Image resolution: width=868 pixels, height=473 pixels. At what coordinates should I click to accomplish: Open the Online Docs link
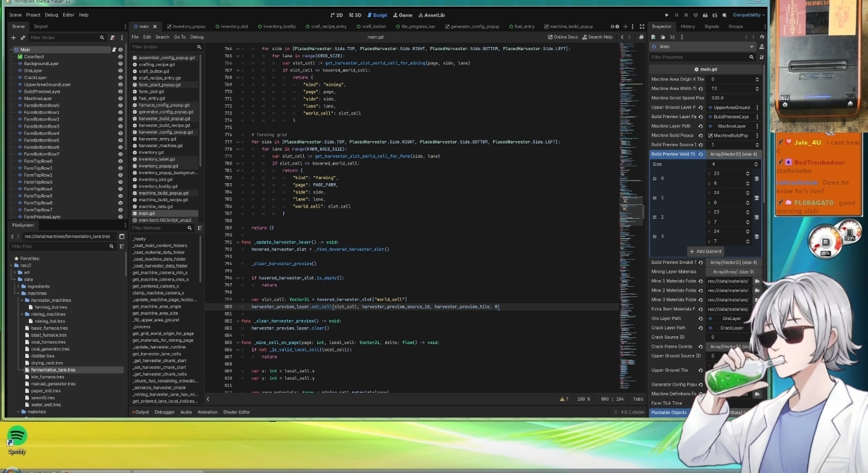point(563,37)
